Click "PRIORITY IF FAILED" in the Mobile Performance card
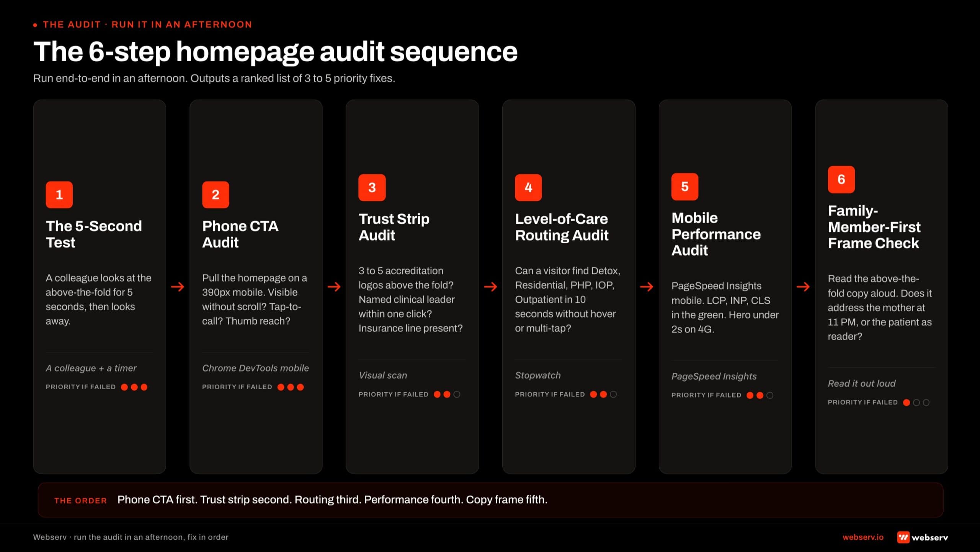This screenshot has width=980, height=552. [706, 395]
